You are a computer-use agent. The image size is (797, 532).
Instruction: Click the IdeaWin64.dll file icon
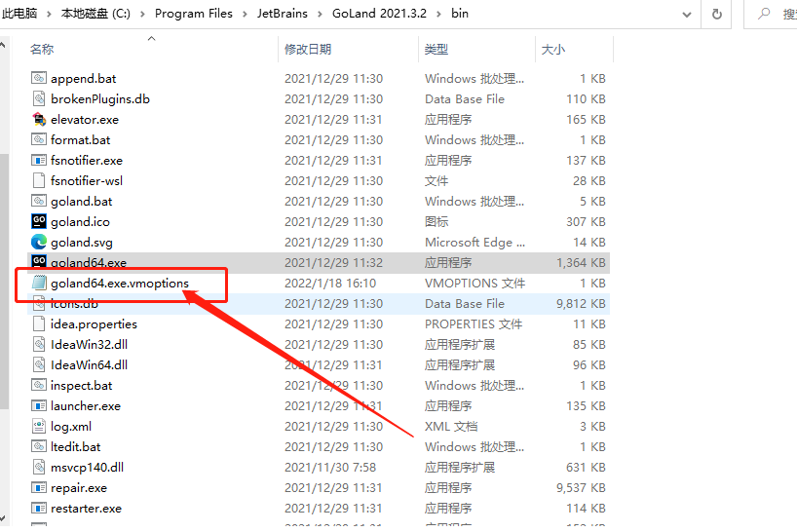click(x=39, y=364)
